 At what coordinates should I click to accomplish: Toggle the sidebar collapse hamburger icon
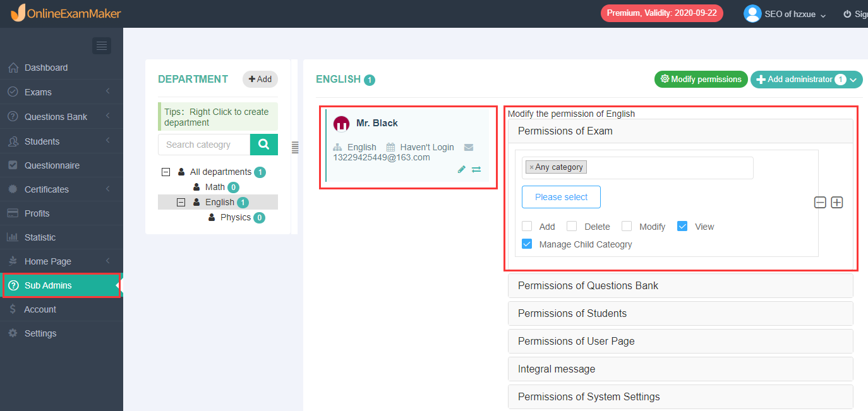102,45
